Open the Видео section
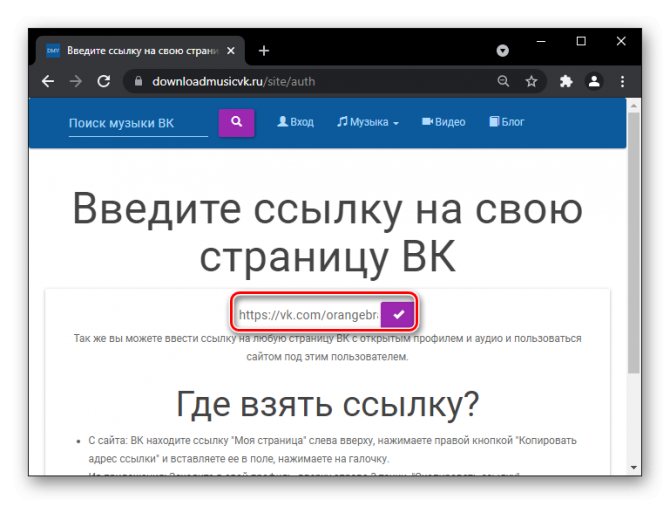 (x=444, y=122)
